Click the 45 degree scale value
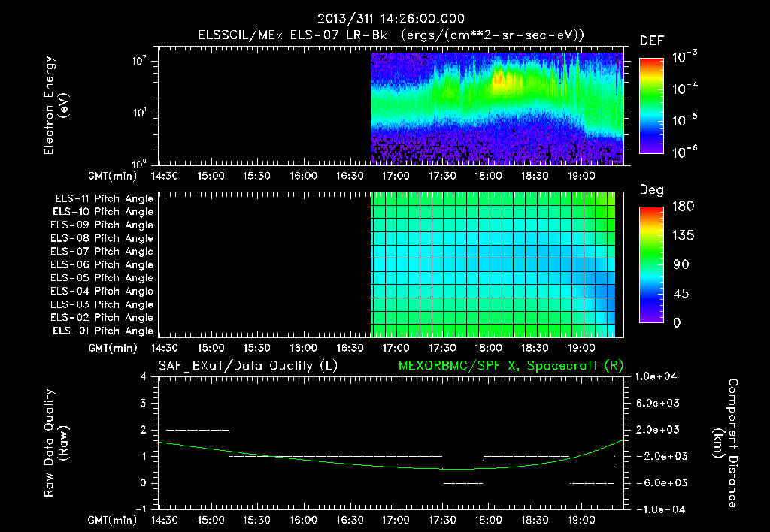 [x=681, y=294]
